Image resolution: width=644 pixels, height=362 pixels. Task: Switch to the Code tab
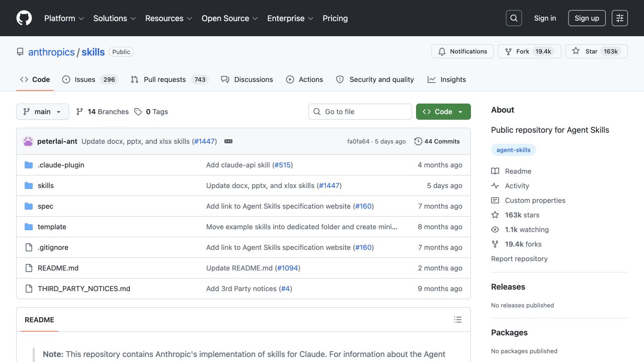35,79
